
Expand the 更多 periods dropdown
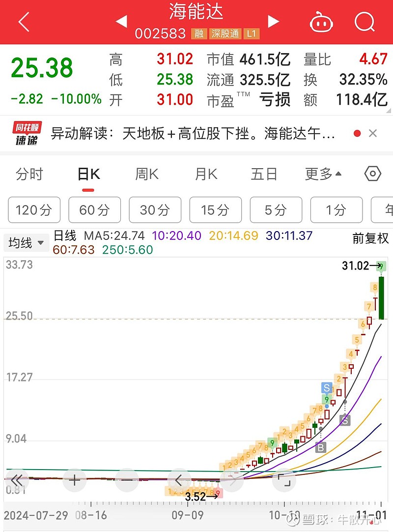323,174
